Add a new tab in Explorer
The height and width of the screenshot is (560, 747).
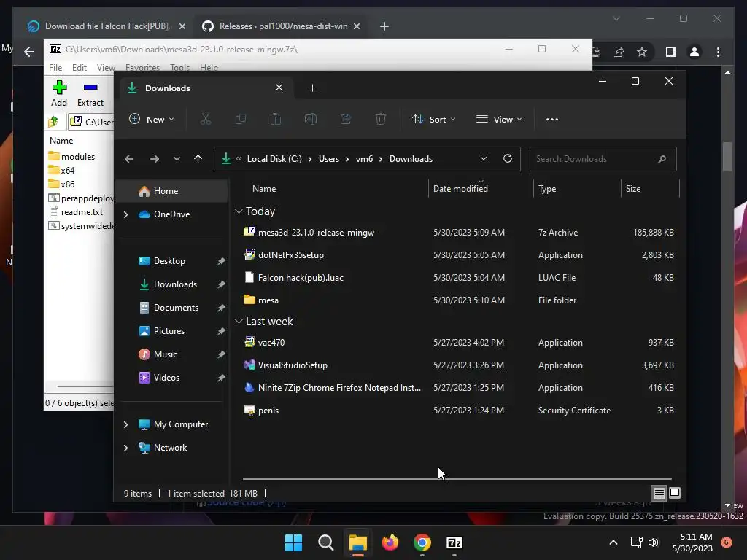312,88
